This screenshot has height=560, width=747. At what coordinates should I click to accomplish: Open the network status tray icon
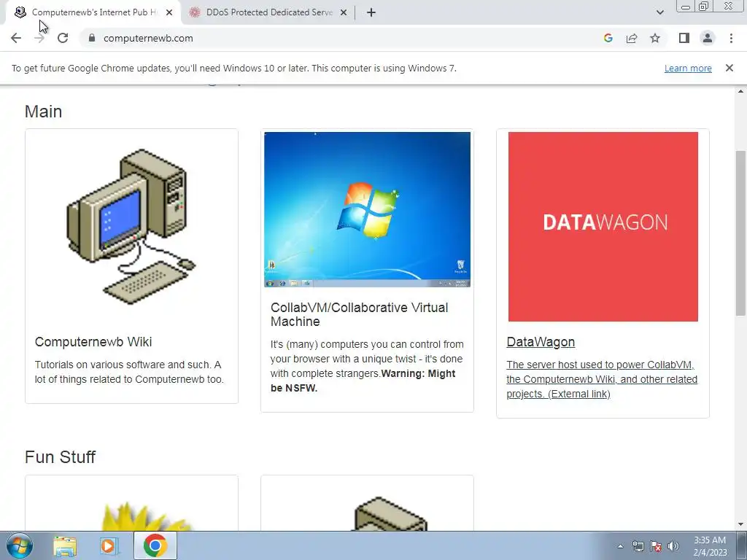coord(638,546)
